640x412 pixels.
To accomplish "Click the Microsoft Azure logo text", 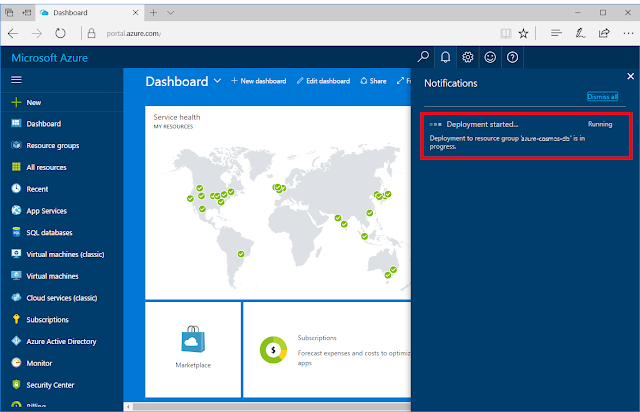I will point(49,58).
